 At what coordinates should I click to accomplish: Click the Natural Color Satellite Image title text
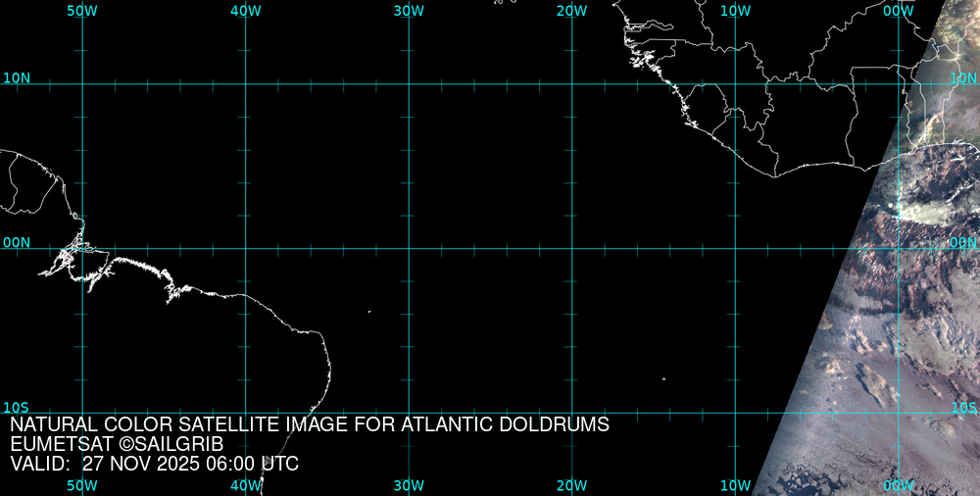click(310, 425)
